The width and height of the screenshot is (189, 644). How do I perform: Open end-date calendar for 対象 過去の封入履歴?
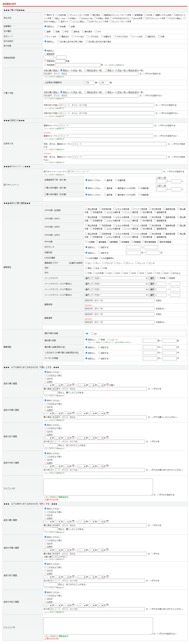coord(107,438)
